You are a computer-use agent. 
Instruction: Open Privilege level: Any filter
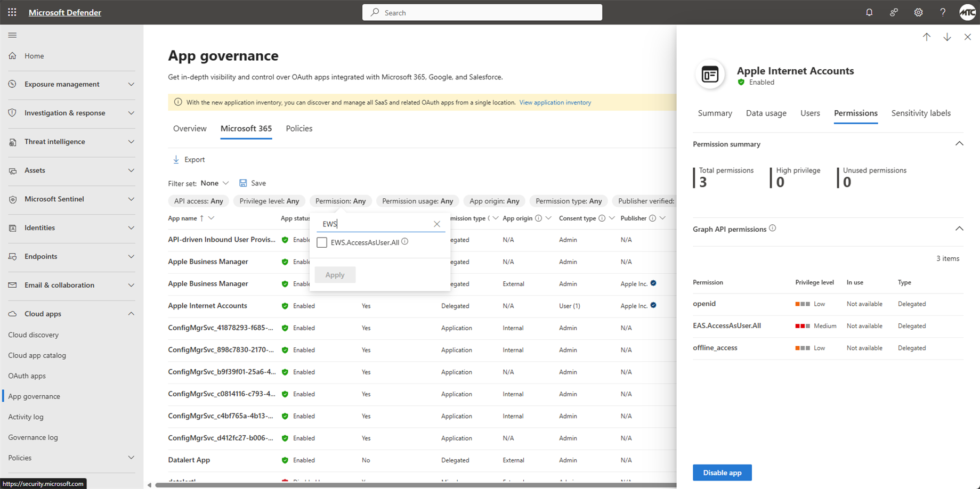coord(269,201)
